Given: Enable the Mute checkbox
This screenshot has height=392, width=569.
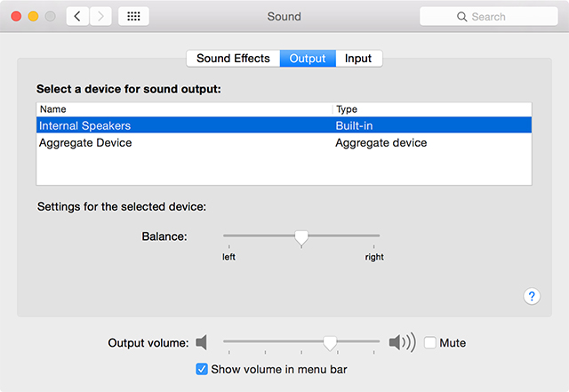Looking at the screenshot, I should [x=430, y=342].
